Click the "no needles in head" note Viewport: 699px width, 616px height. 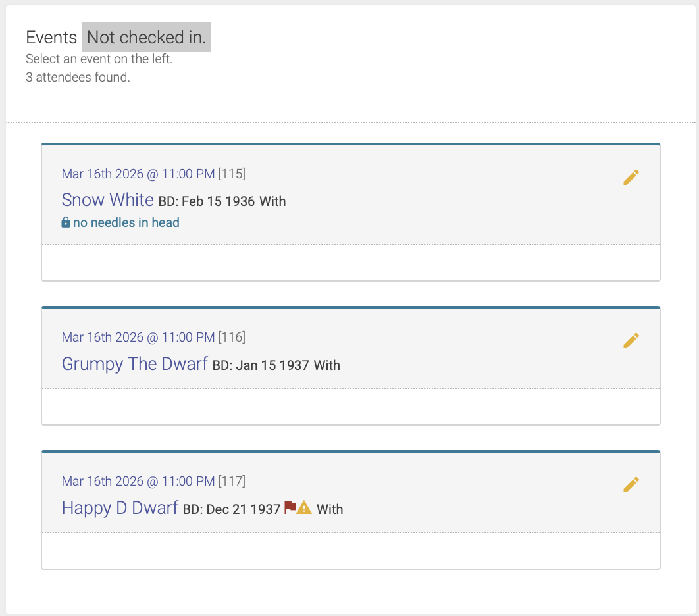126,222
